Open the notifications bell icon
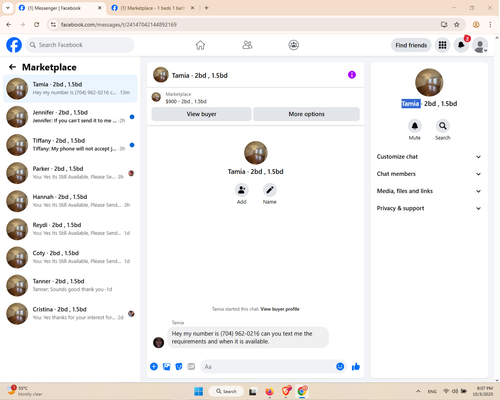This screenshot has width=500, height=400. [461, 45]
